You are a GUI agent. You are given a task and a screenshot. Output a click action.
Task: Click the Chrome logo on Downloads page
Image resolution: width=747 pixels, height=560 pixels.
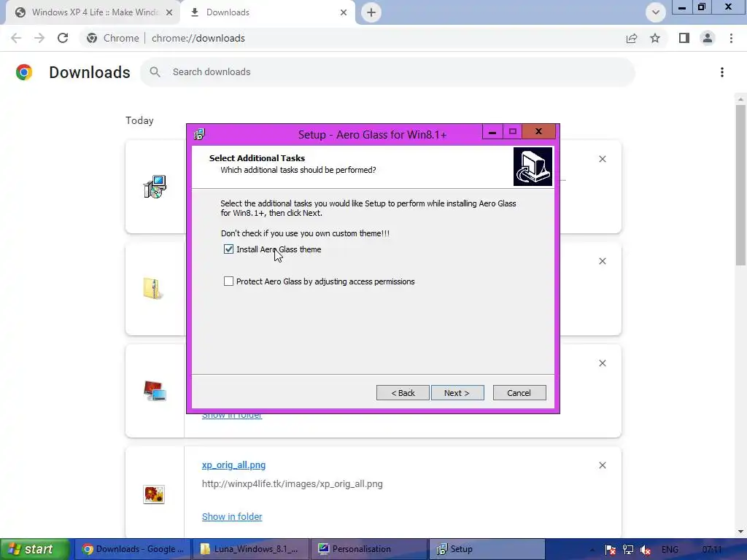[x=24, y=72]
